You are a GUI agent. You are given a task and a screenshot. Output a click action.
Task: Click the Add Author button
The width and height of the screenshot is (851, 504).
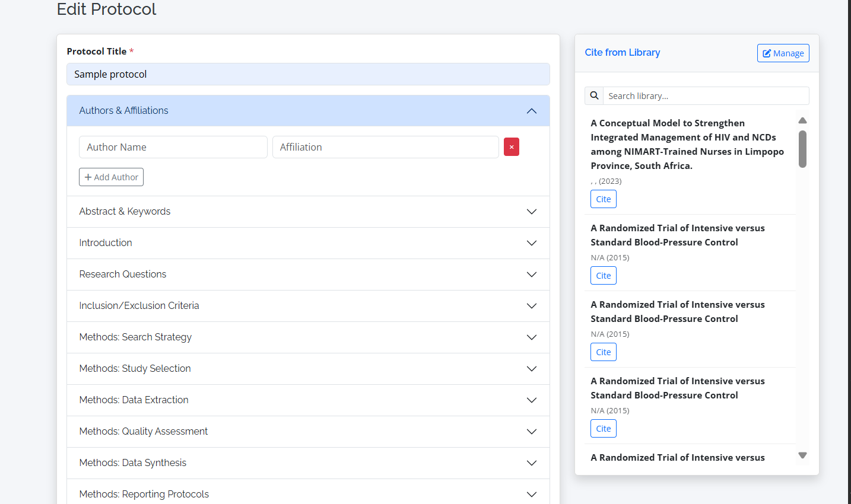coord(112,177)
